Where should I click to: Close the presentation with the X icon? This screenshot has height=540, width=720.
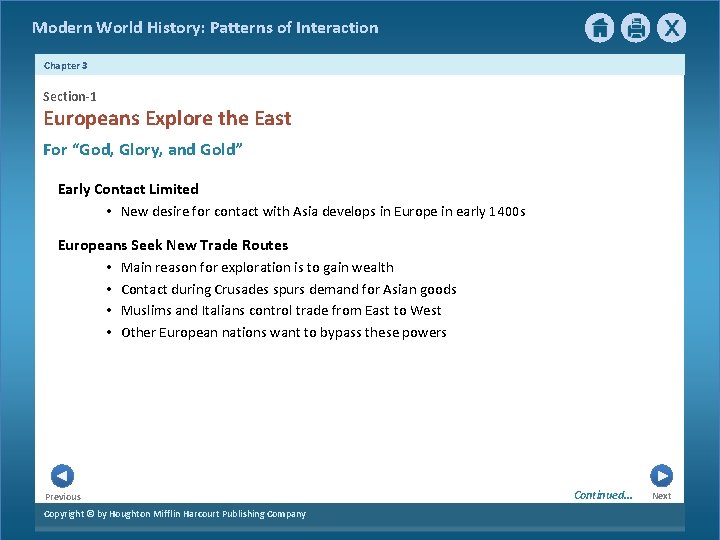coord(671,28)
